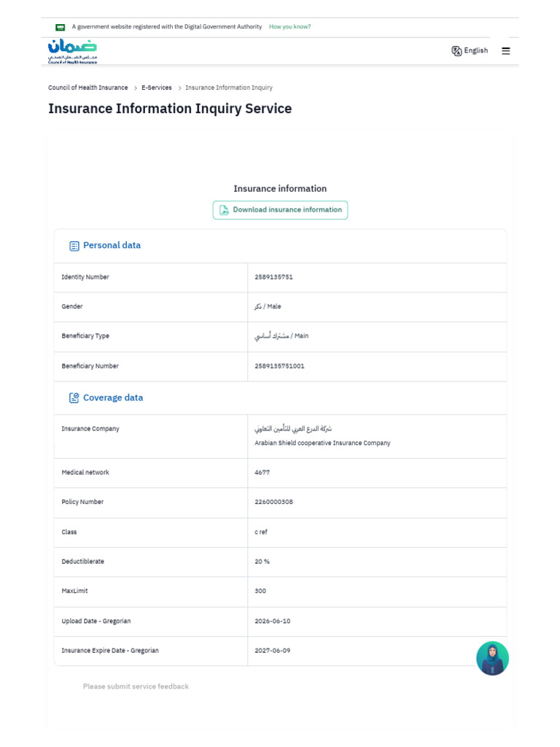This screenshot has width=560, height=747.
Task: Click the Insurance information heading
Action: click(280, 189)
